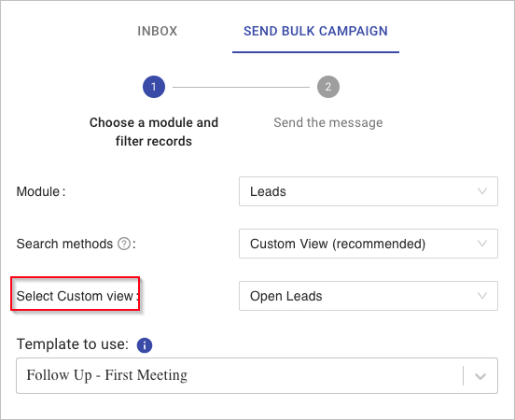Click Choose a module and filter records step
The width and height of the screenshot is (515, 420).
pyautogui.click(x=154, y=132)
